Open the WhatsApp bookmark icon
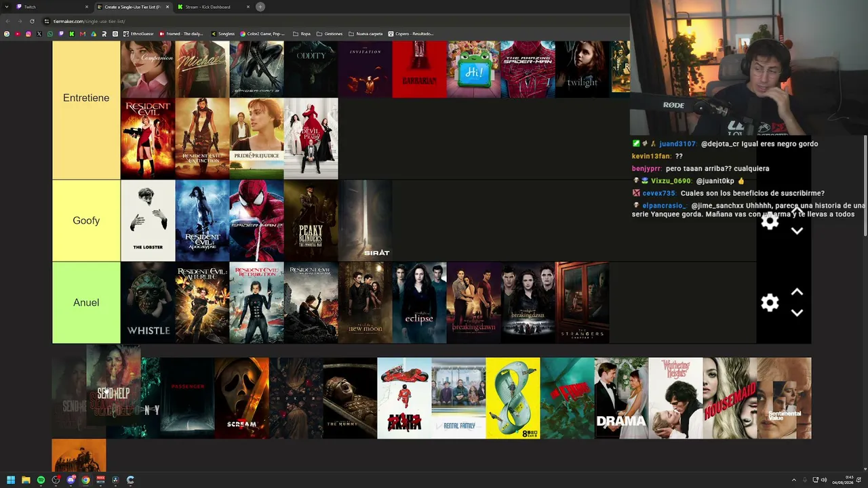The height and width of the screenshot is (488, 868). coord(50,34)
